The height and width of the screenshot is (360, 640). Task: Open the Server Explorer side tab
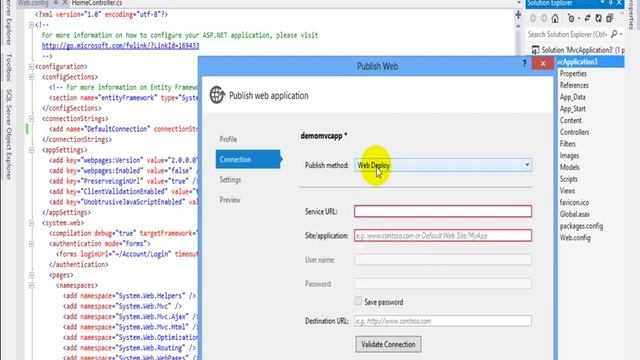pyautogui.click(x=8, y=22)
